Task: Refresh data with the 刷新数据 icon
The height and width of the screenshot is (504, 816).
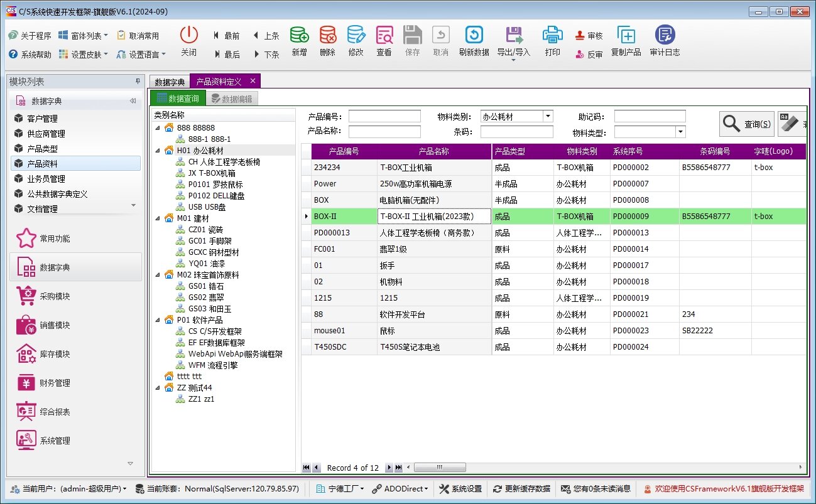Action: pyautogui.click(x=473, y=41)
